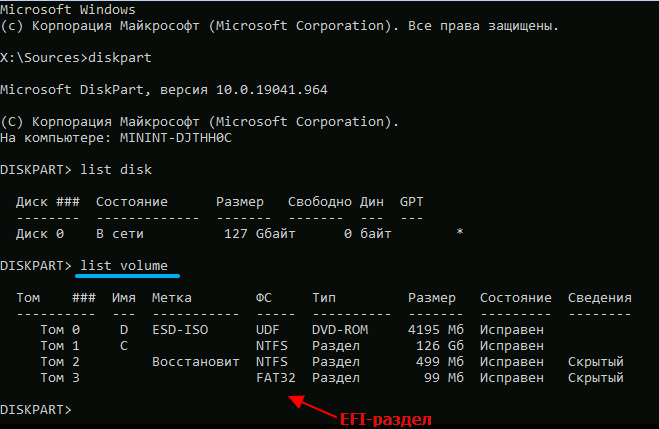Click the DiskPart version line text
The width and height of the screenshot is (659, 429).
164,89
